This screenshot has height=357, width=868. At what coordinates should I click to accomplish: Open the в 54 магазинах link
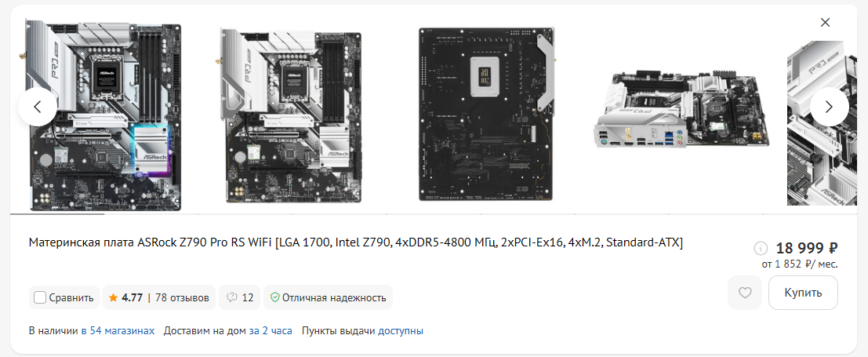(x=118, y=331)
